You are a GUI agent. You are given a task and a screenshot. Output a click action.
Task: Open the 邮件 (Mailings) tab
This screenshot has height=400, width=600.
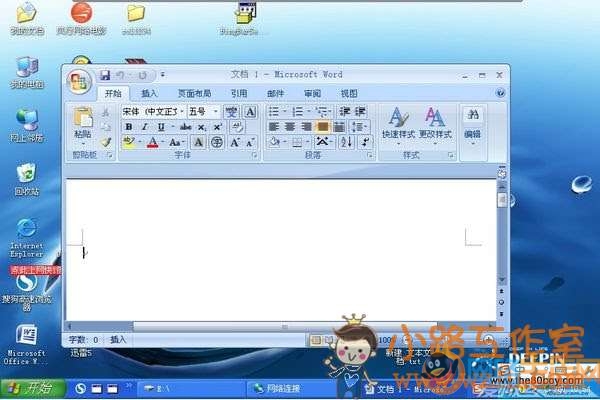pyautogui.click(x=276, y=93)
